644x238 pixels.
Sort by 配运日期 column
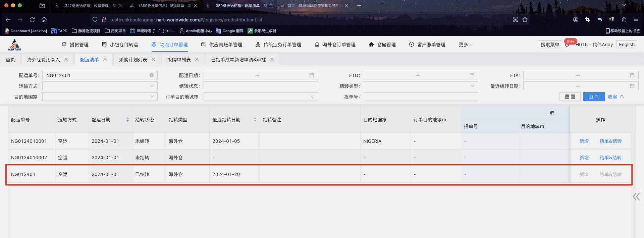click(127, 120)
